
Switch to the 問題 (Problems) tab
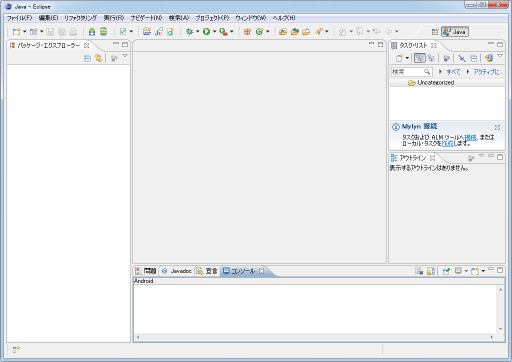coord(146,271)
